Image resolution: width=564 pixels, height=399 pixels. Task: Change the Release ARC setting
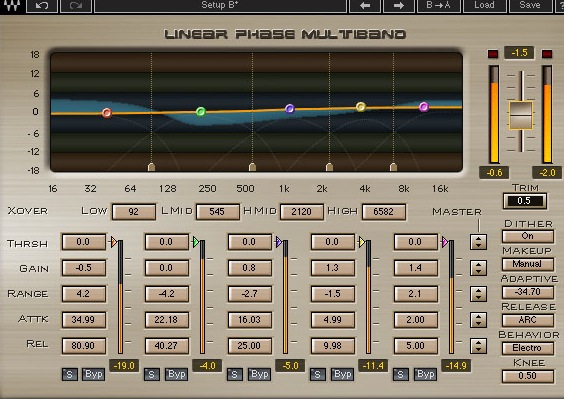(528, 319)
